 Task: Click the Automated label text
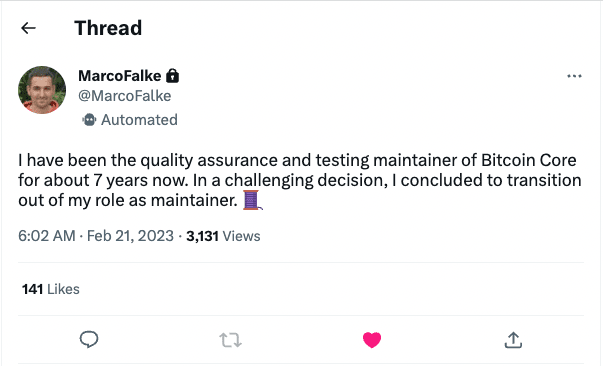click(139, 120)
